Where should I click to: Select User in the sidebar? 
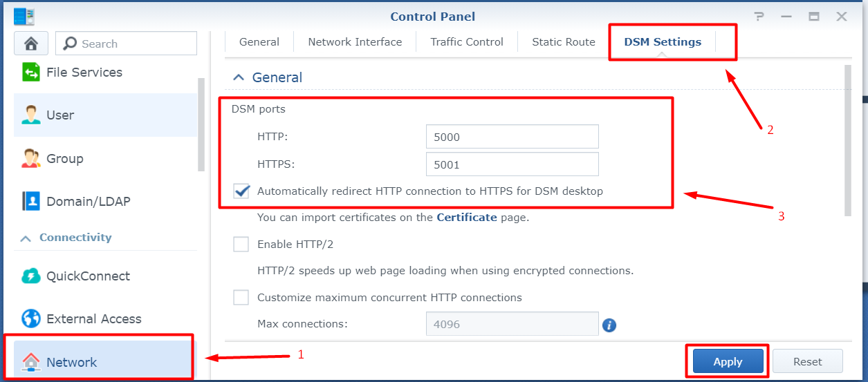tap(105, 115)
